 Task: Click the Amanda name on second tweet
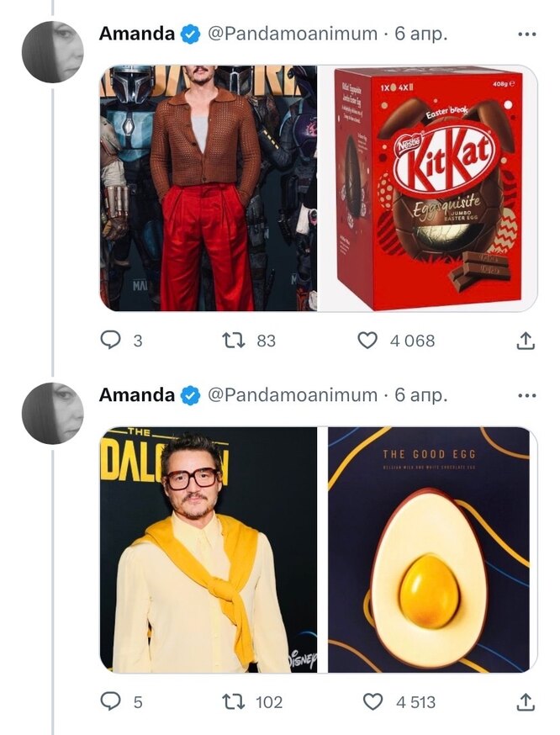click(x=137, y=395)
